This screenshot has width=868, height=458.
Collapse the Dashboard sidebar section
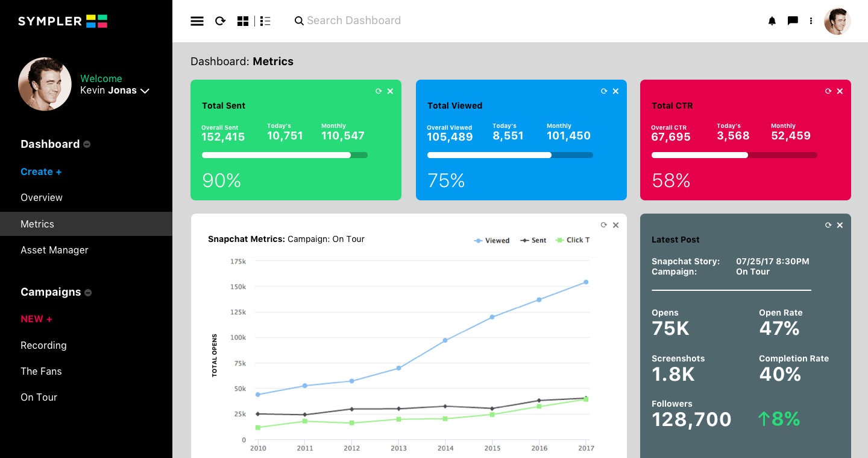[x=87, y=145]
